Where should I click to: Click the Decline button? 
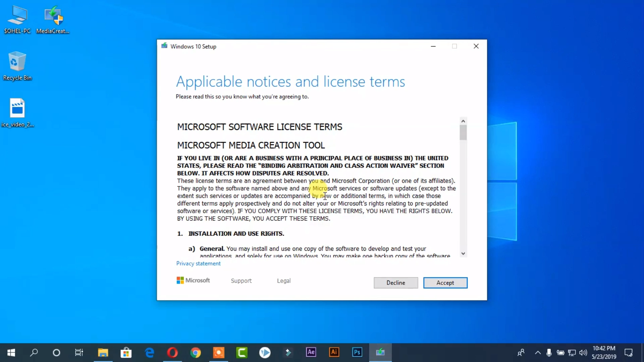[396, 283]
